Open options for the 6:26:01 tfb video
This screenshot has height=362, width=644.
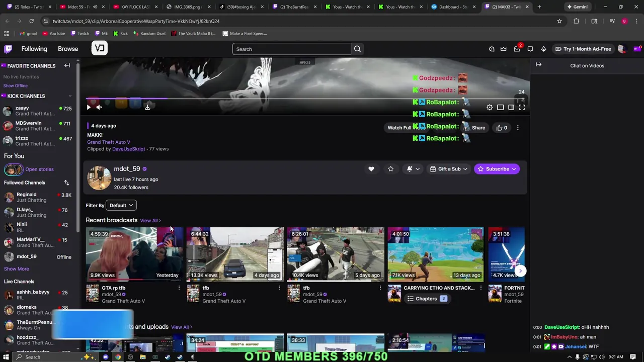pyautogui.click(x=380, y=288)
